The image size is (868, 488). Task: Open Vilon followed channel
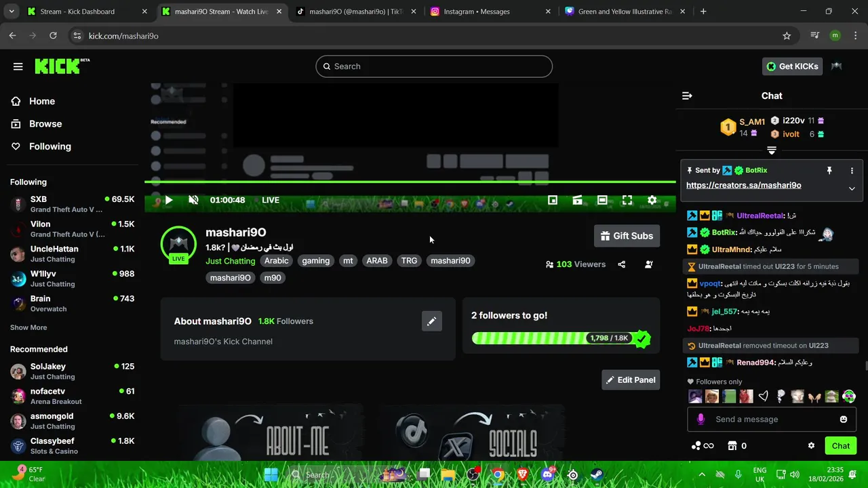click(x=73, y=229)
